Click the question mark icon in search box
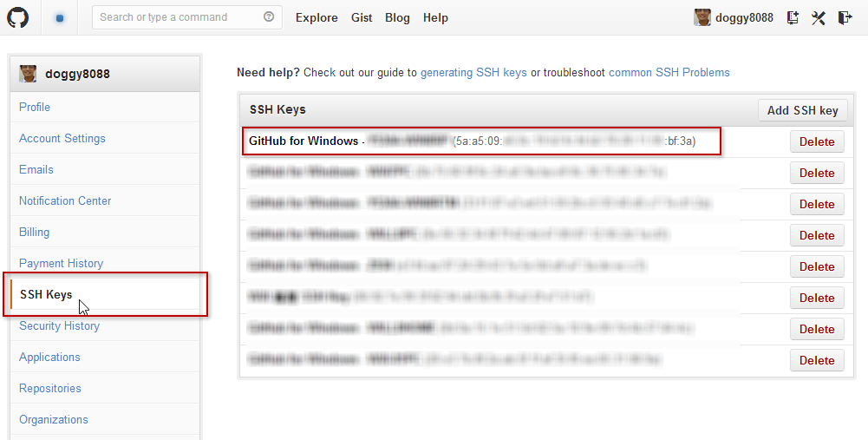 pyautogui.click(x=268, y=17)
